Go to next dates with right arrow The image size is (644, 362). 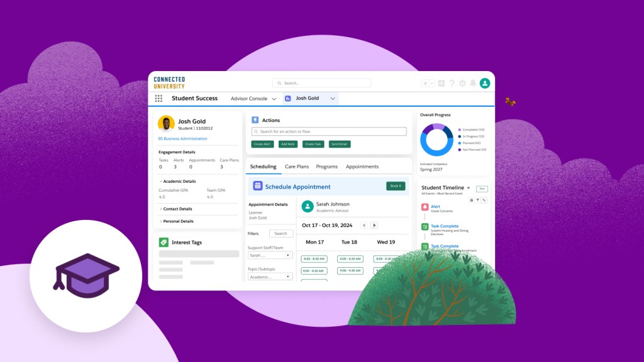[x=374, y=226]
